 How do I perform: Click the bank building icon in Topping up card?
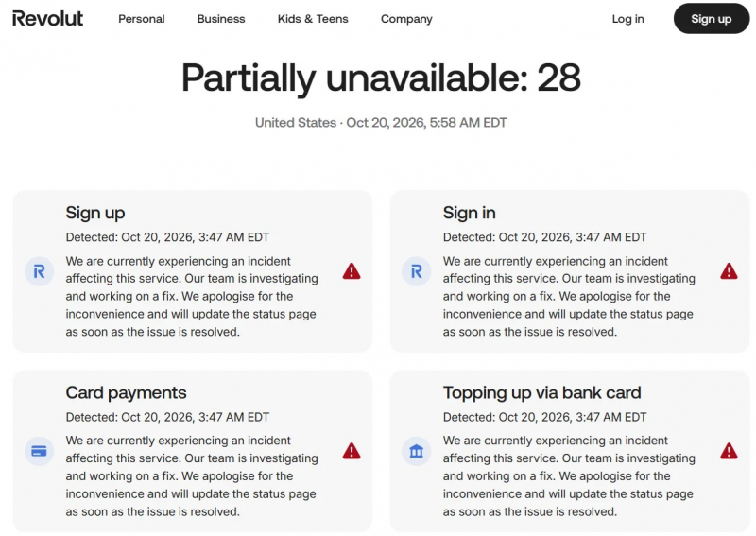(416, 451)
